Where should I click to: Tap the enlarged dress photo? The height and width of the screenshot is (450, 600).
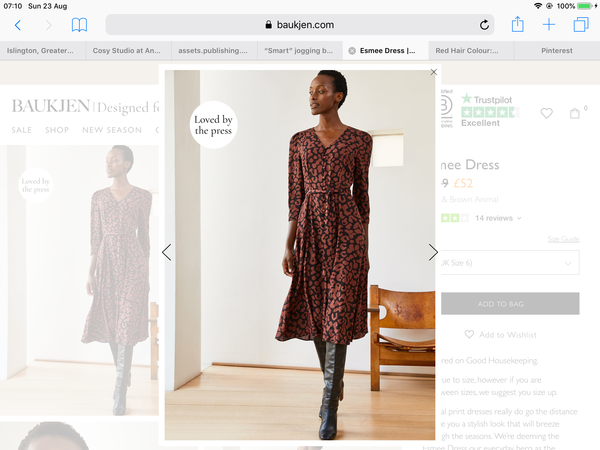click(x=300, y=254)
